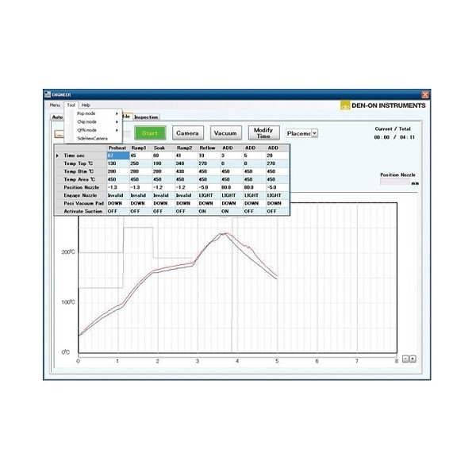
Task: Click the zoom-out button beside the graph axis
Action: pyautogui.click(x=405, y=359)
